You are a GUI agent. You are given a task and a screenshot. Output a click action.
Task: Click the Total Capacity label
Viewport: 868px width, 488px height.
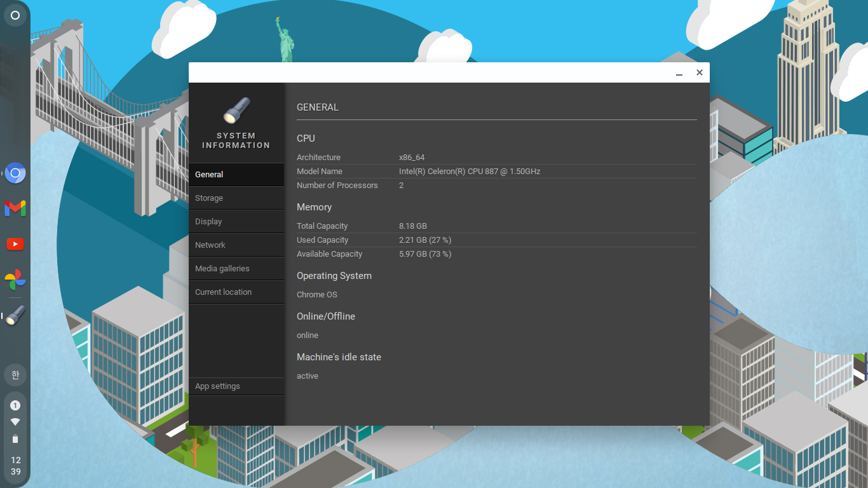(x=322, y=226)
